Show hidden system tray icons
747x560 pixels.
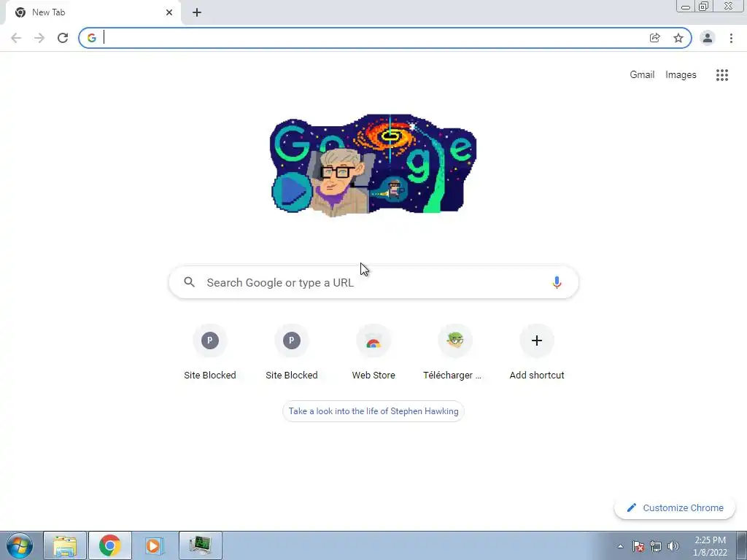[620, 547]
